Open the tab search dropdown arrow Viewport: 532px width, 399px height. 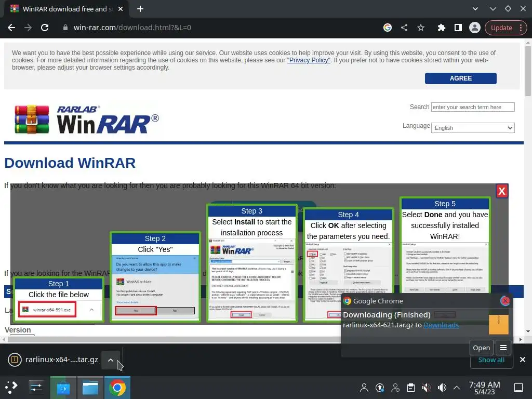475,9
